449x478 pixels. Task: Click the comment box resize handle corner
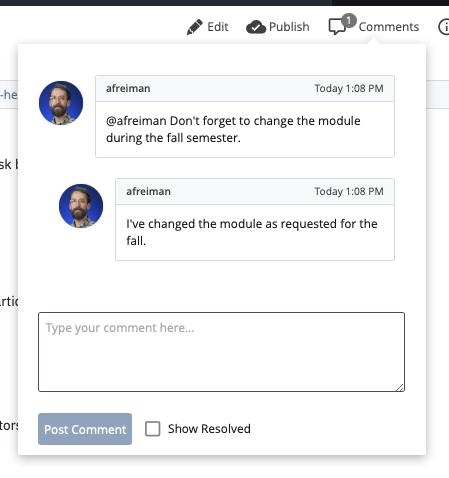click(x=400, y=387)
